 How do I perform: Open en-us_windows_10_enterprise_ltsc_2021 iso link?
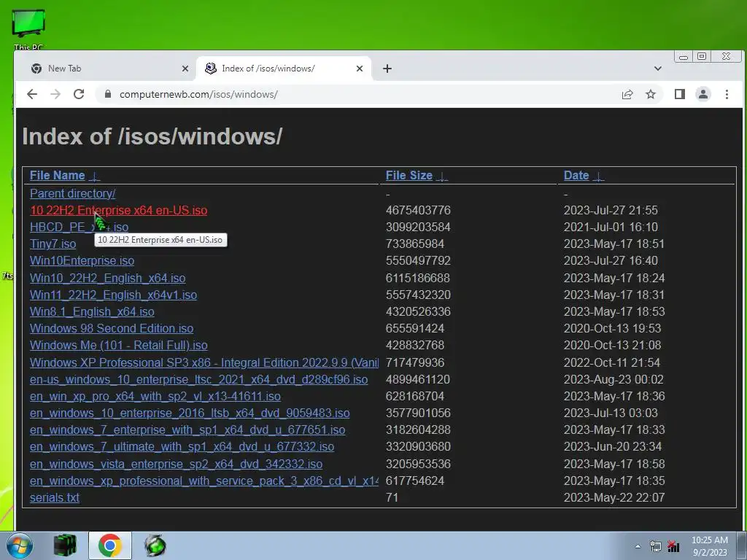[x=198, y=379]
